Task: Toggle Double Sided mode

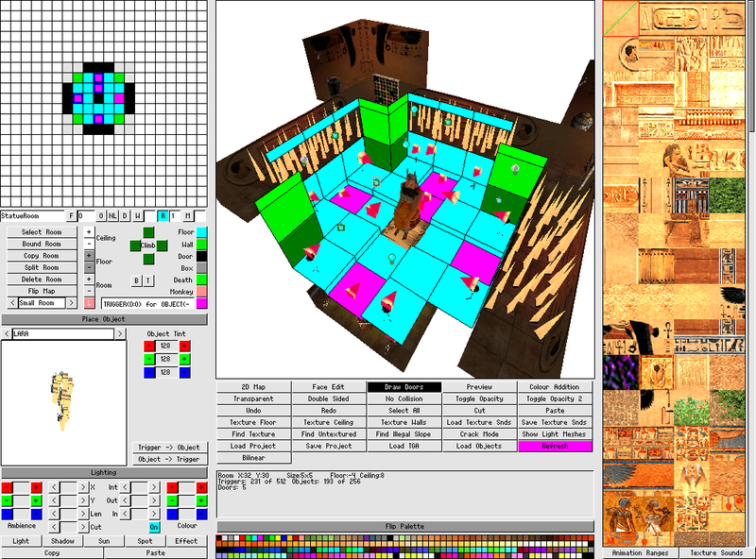Action: pyautogui.click(x=329, y=398)
